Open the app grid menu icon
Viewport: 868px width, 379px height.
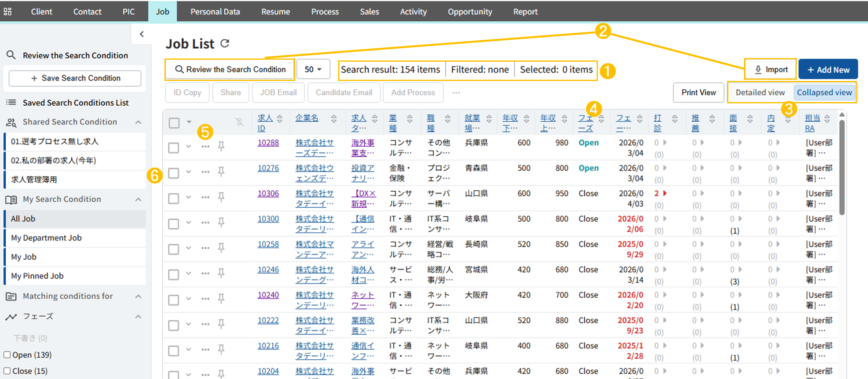point(8,12)
